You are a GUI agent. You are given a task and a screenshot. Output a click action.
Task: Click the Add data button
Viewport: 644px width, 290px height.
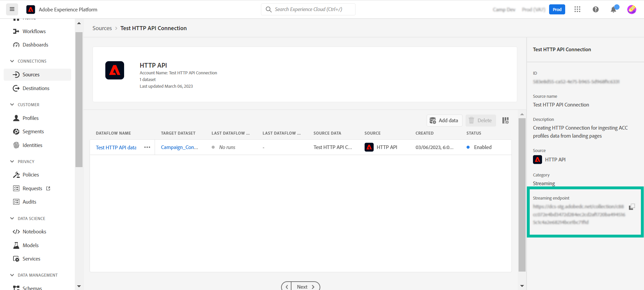coord(444,121)
